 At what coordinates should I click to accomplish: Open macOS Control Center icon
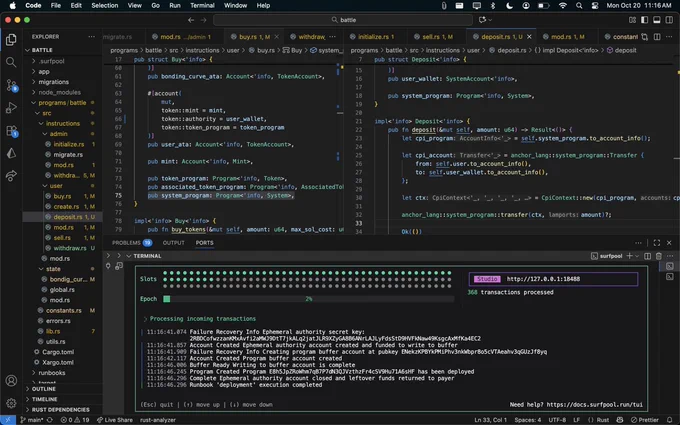click(595, 6)
